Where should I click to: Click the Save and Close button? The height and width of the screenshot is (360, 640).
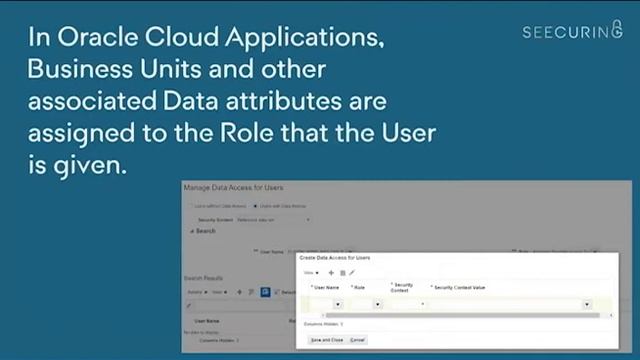(x=327, y=340)
